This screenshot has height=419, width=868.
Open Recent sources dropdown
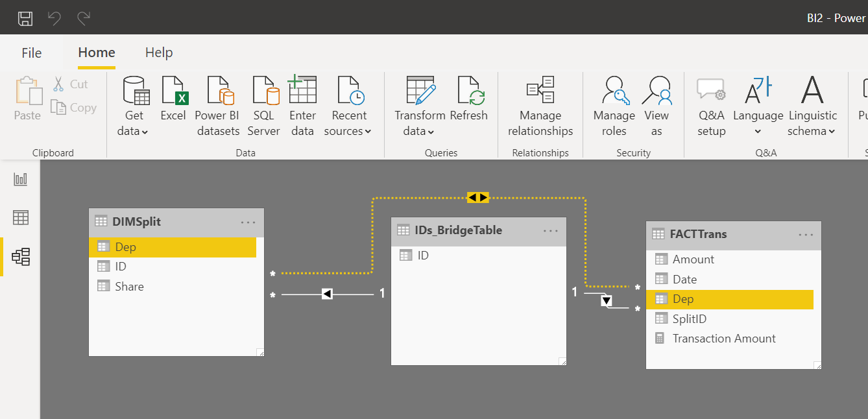point(349,107)
